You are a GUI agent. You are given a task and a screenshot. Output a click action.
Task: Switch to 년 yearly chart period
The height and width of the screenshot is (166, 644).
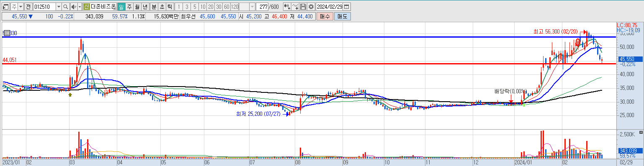[145, 7]
